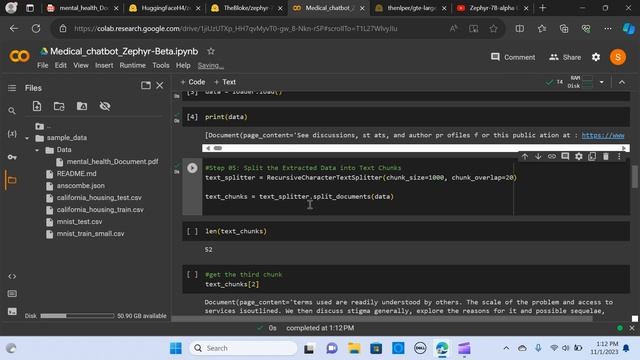Move selected cell up
640x360 pixels.
[x=525, y=156]
